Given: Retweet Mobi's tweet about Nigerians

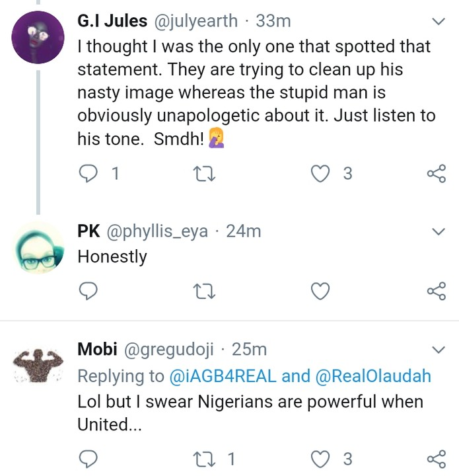Looking at the screenshot, I should pos(204,458).
